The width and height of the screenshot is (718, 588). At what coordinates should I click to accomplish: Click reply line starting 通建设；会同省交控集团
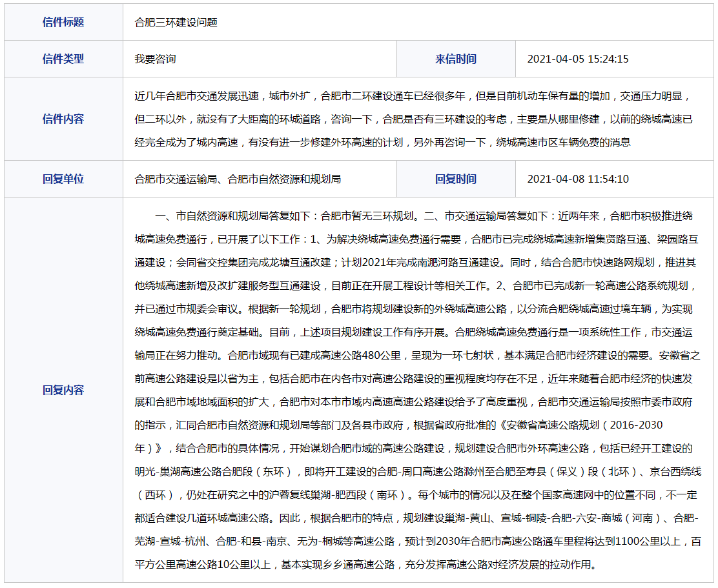point(415,263)
